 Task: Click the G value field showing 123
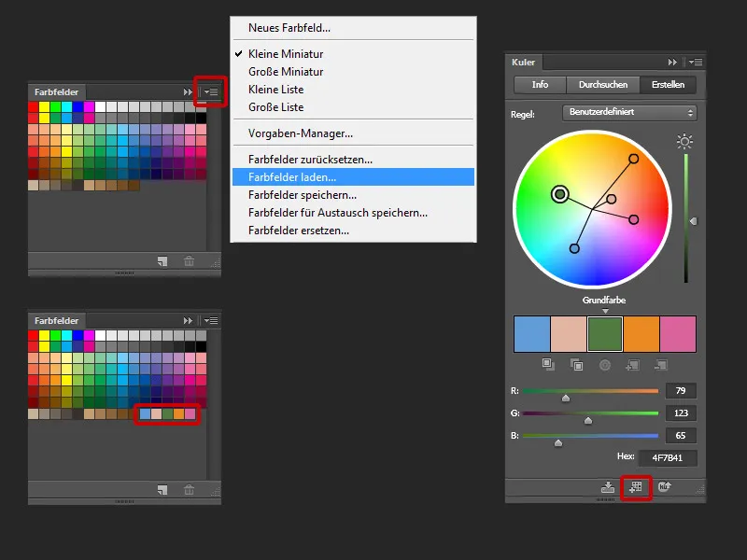[681, 413]
